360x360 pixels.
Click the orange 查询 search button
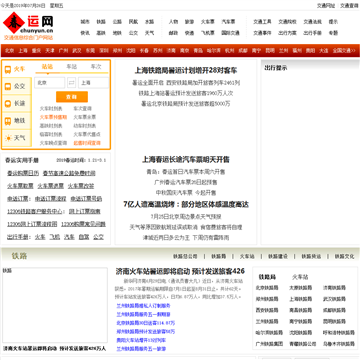[72, 97]
